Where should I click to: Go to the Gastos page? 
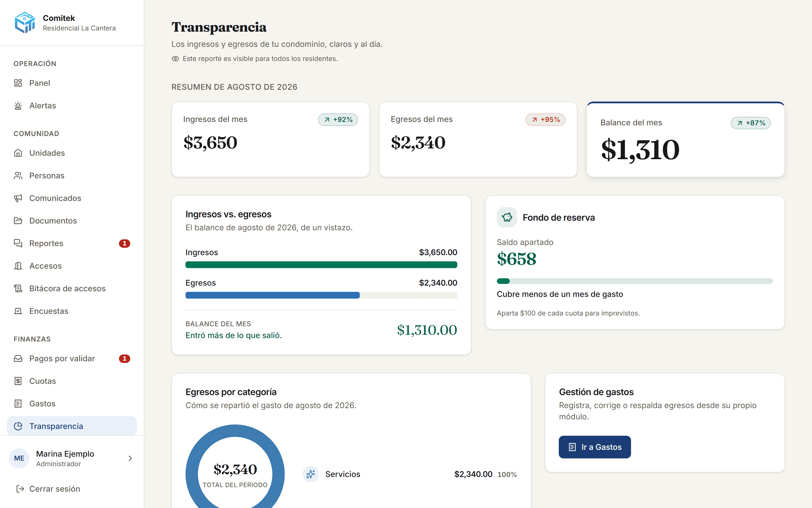pyautogui.click(x=72, y=404)
